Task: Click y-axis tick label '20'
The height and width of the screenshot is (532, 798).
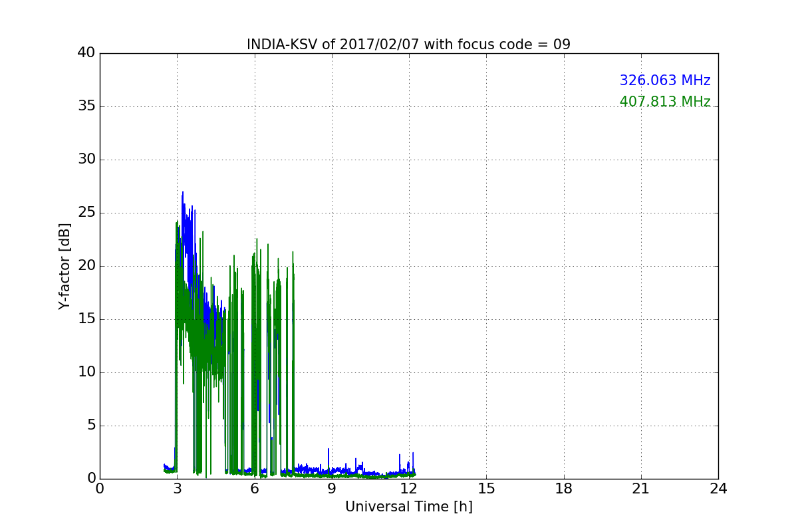Action: (x=86, y=266)
